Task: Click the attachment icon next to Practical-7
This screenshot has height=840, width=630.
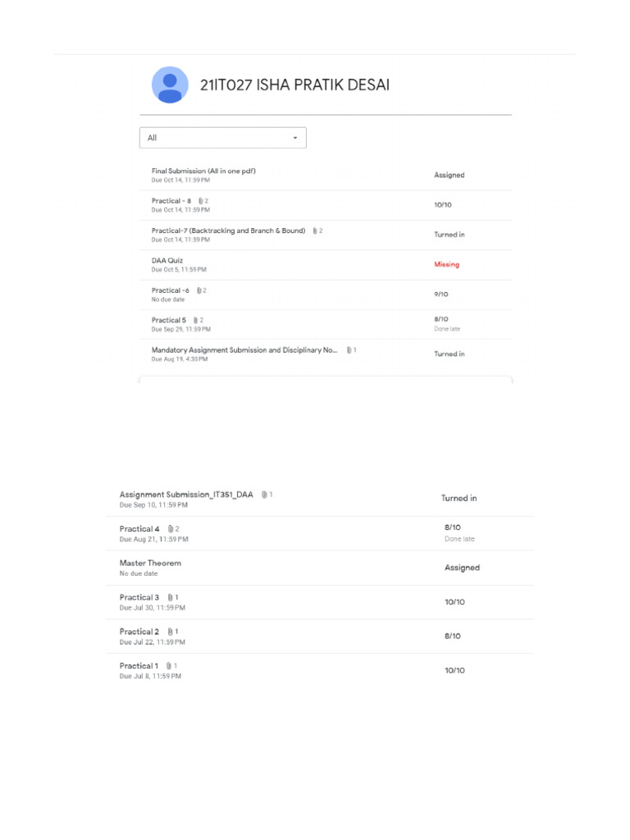Action: pos(314,231)
